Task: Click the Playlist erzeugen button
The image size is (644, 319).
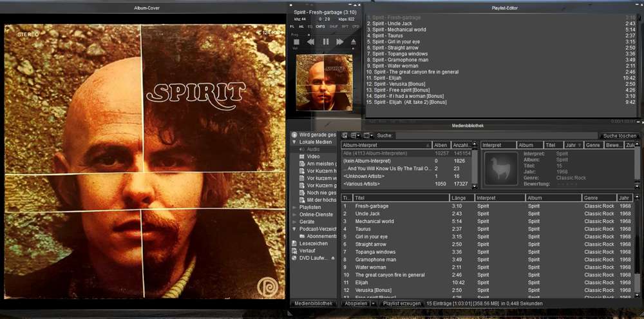Action: pyautogui.click(x=401, y=303)
